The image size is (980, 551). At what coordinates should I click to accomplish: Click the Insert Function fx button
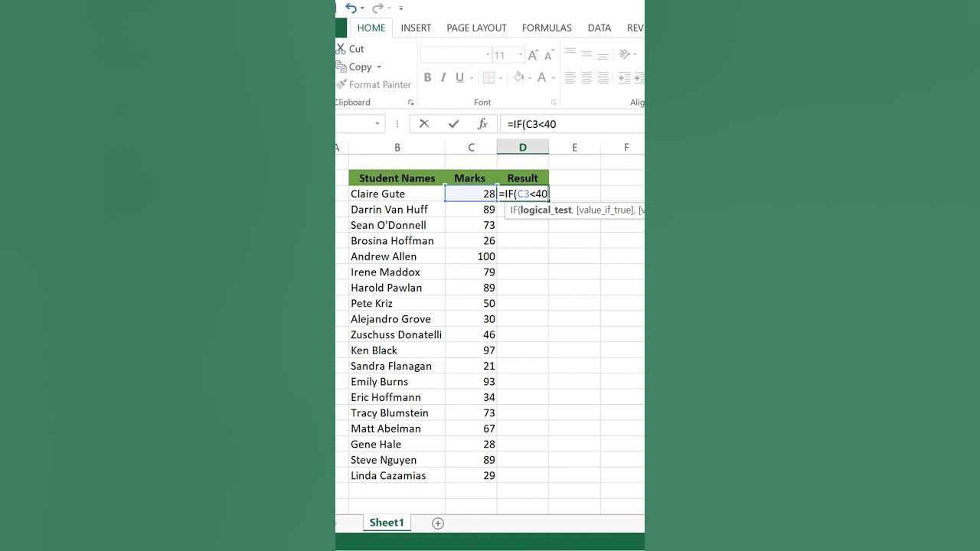click(x=482, y=124)
